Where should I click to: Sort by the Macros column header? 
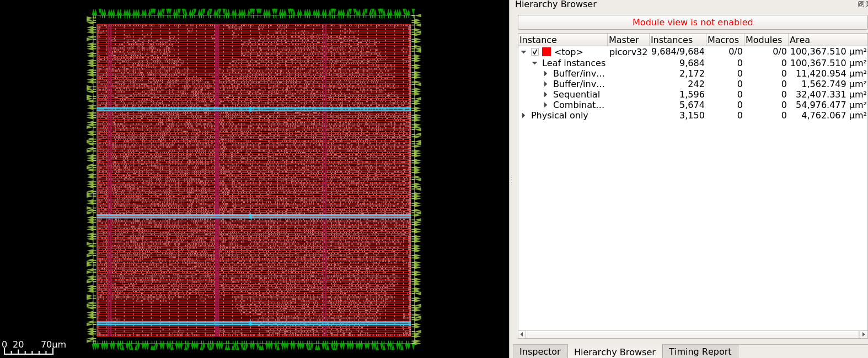click(725, 40)
